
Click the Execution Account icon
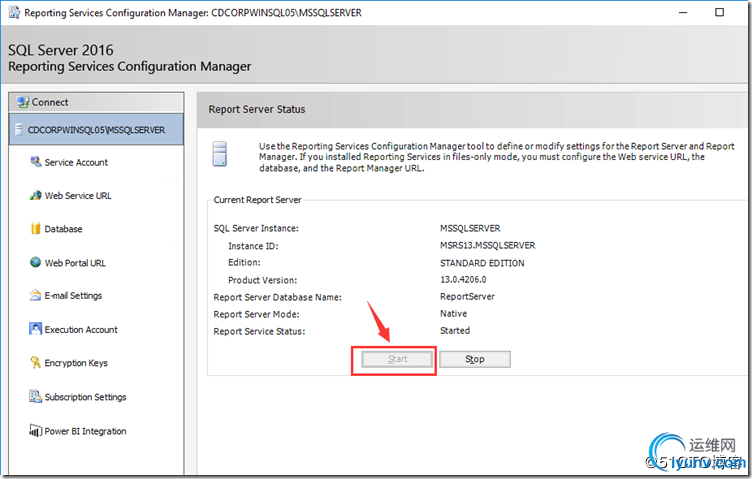point(35,329)
